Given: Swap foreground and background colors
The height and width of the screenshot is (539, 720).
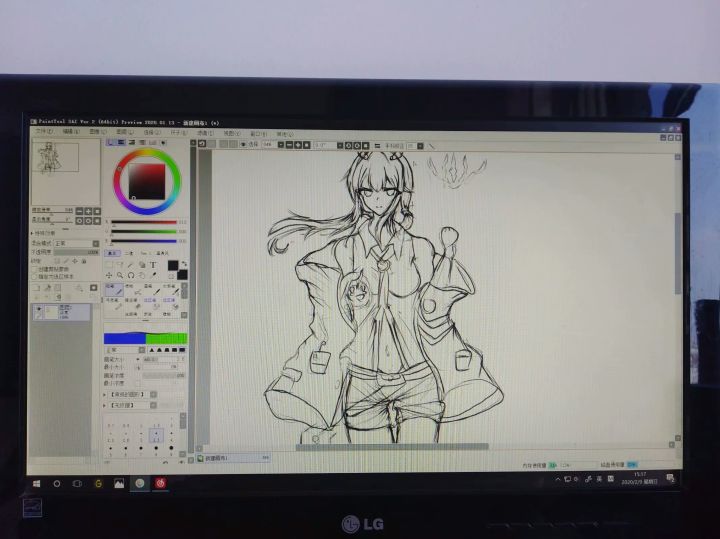Looking at the screenshot, I should coord(184,264).
